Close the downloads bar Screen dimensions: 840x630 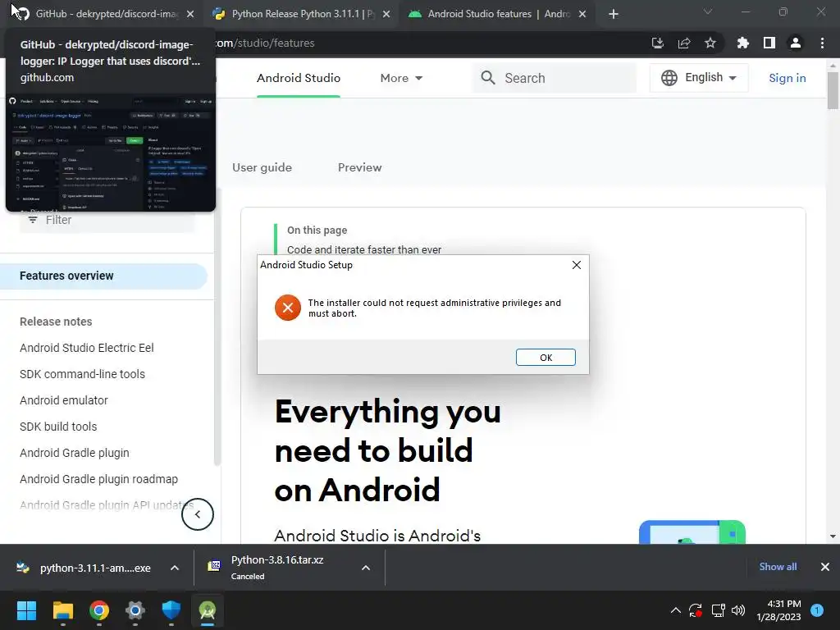[x=825, y=567]
